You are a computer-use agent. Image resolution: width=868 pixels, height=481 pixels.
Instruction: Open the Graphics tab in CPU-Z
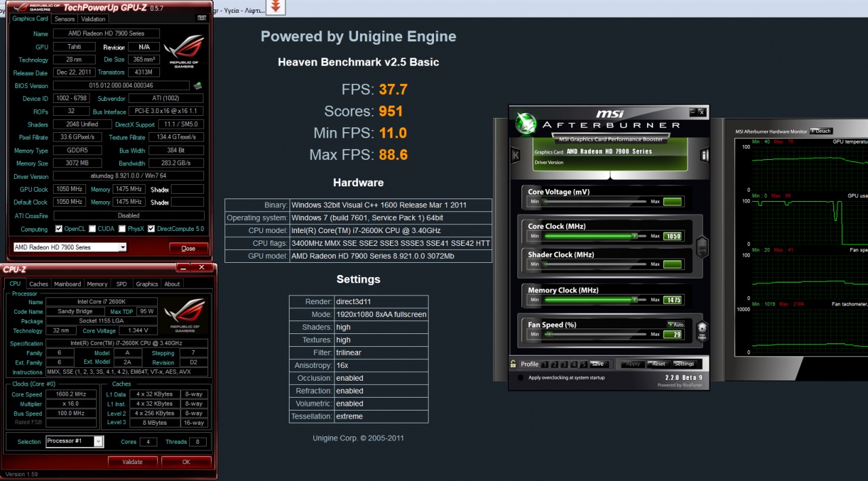[146, 284]
